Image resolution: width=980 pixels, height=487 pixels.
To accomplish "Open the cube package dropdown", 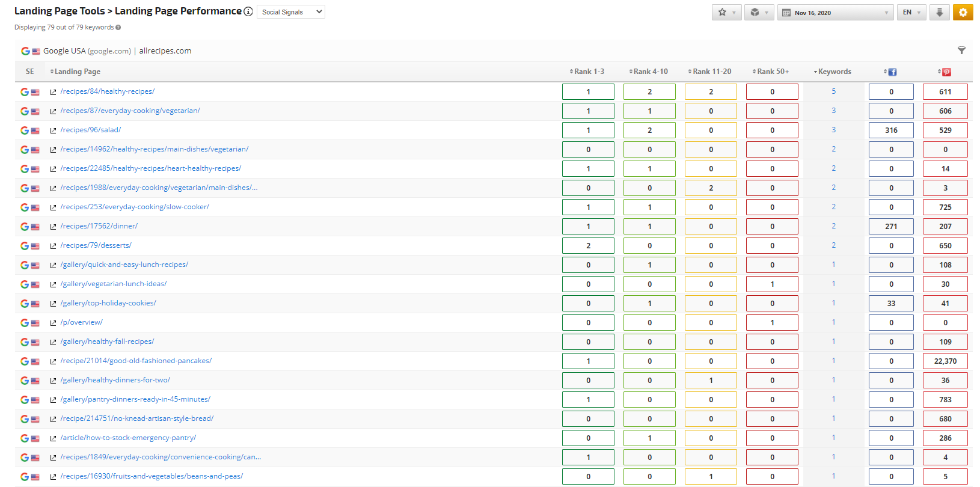I will (x=759, y=12).
